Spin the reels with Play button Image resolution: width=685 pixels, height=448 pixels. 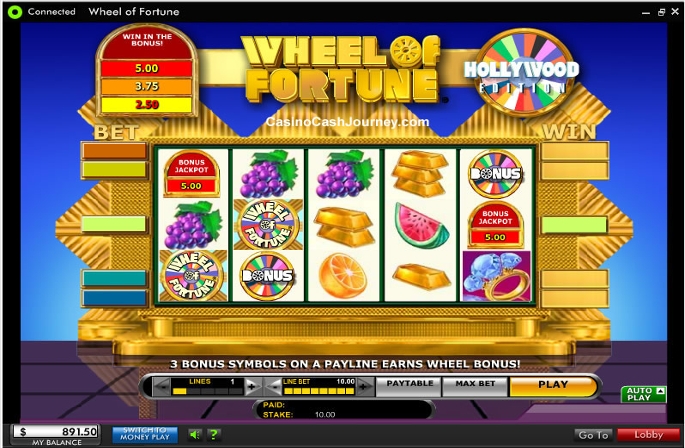click(x=553, y=386)
